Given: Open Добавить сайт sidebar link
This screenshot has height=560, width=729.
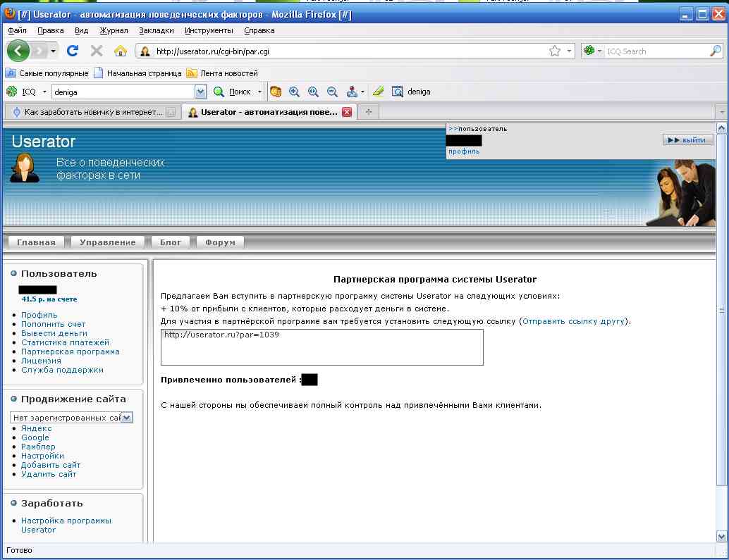Looking at the screenshot, I should point(51,466).
